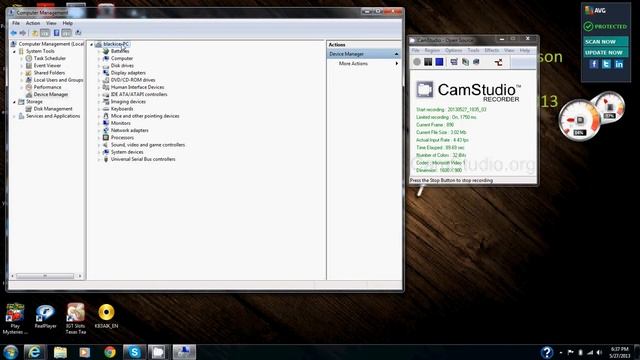Image resolution: width=640 pixels, height=360 pixels.
Task: Click the AVG Scan Now button
Action: (605, 42)
